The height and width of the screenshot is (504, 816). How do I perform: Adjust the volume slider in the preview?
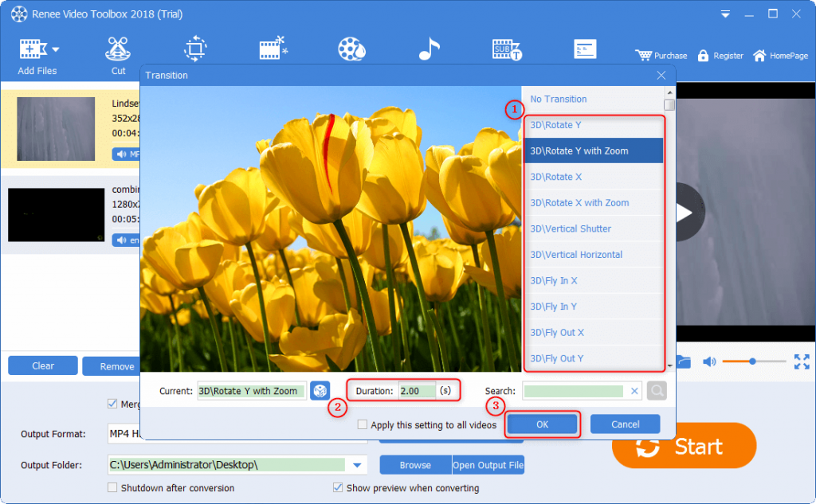click(x=751, y=362)
